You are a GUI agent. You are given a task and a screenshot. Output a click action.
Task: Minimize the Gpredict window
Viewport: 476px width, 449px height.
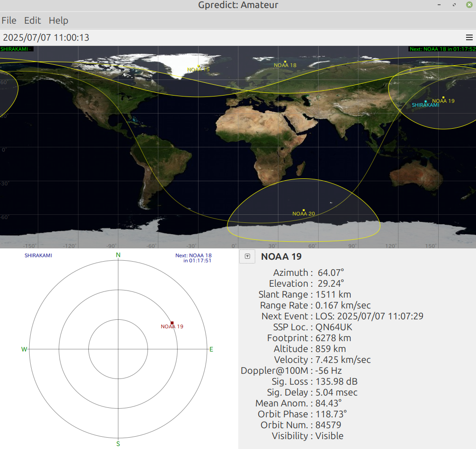point(439,5)
